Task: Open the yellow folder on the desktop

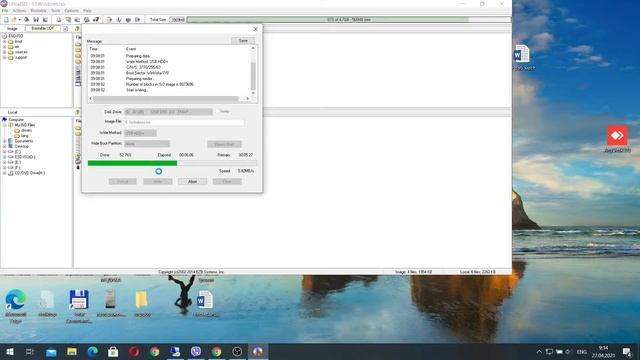Action: (x=142, y=303)
